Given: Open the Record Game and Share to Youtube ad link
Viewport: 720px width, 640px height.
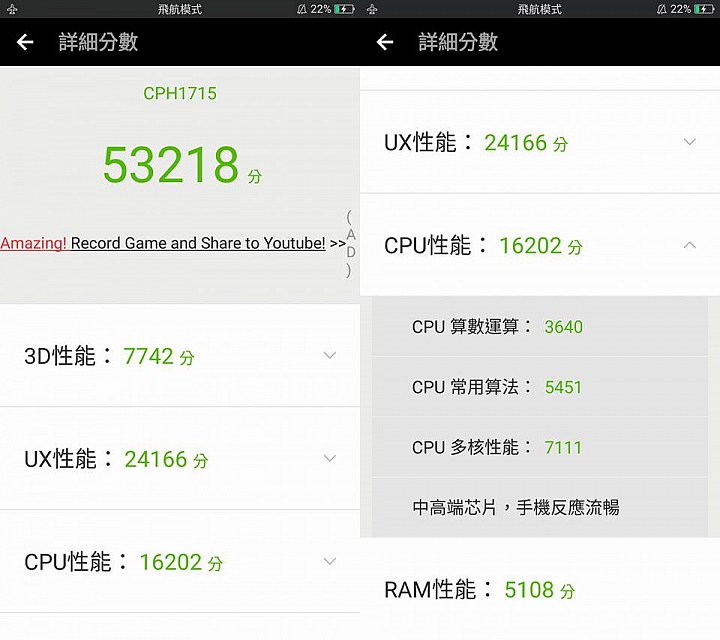Looking at the screenshot, I should [x=173, y=243].
